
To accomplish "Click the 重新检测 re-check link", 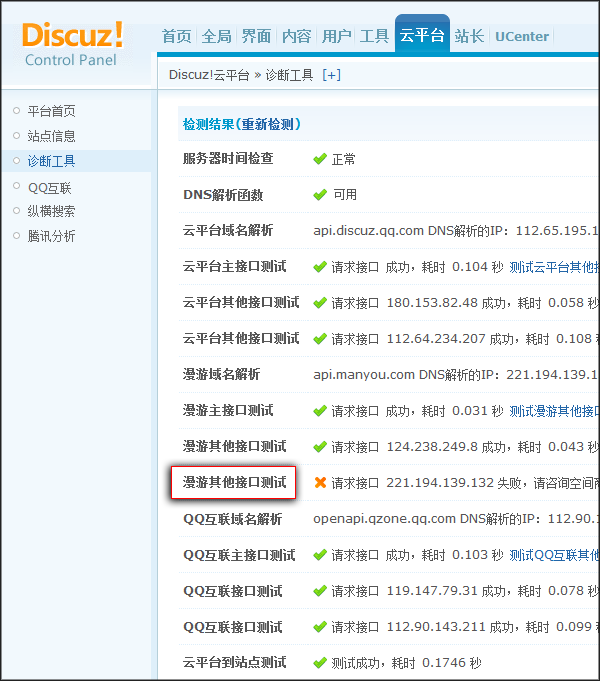I will [x=268, y=124].
